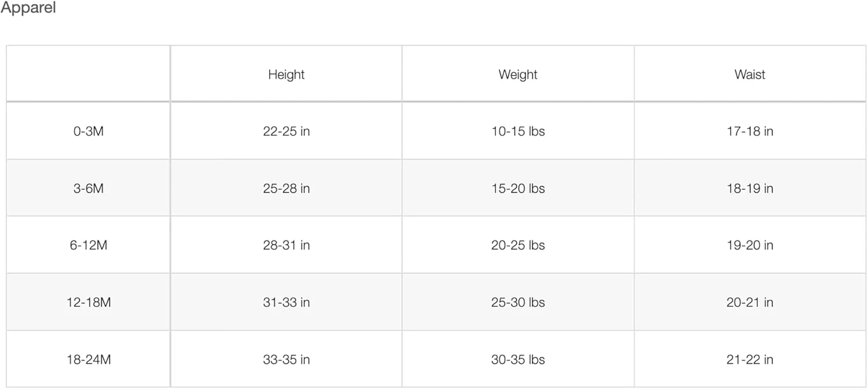Select the 25-30 lbs weight value
Image resolution: width=868 pixels, height=389 pixels.
[x=518, y=303]
